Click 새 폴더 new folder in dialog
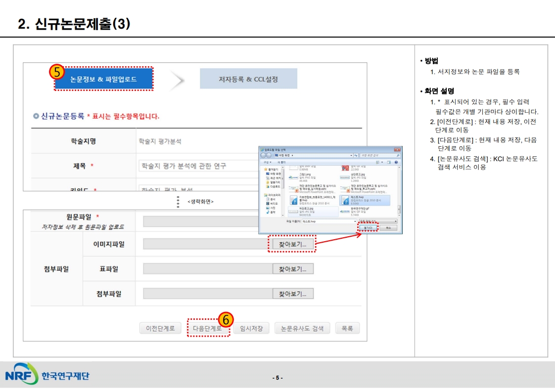The width and height of the screenshot is (555, 392). (x=281, y=163)
